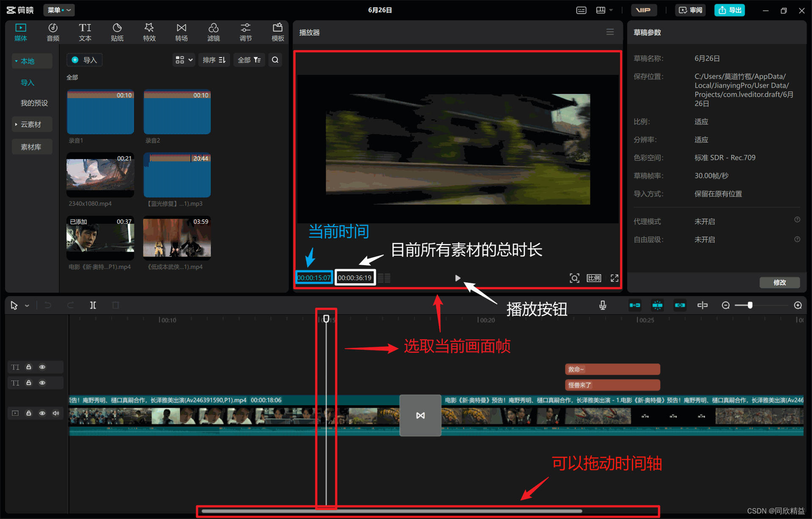
Task: Zoom out the timeline
Action: click(x=726, y=305)
